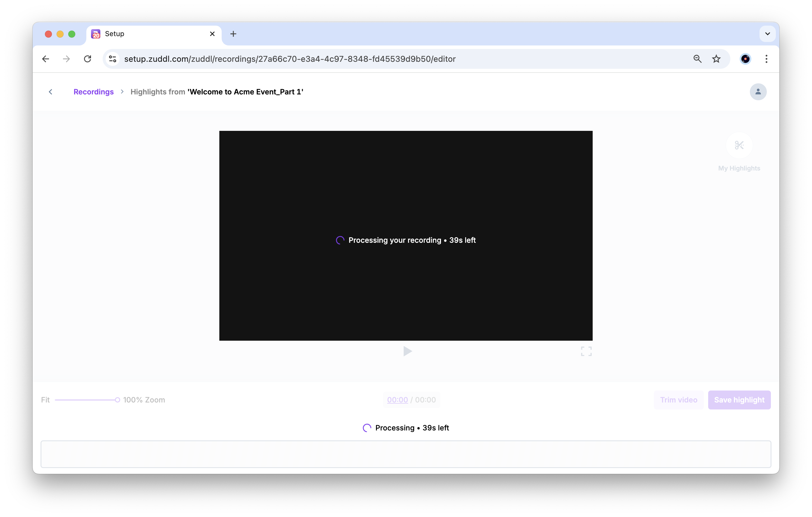812x517 pixels.
Task: Open the browser zoom magnifier icon
Action: pyautogui.click(x=697, y=59)
